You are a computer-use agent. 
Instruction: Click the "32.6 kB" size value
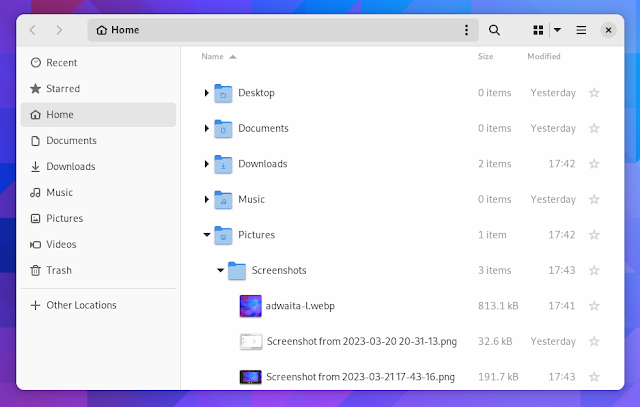[x=495, y=341]
